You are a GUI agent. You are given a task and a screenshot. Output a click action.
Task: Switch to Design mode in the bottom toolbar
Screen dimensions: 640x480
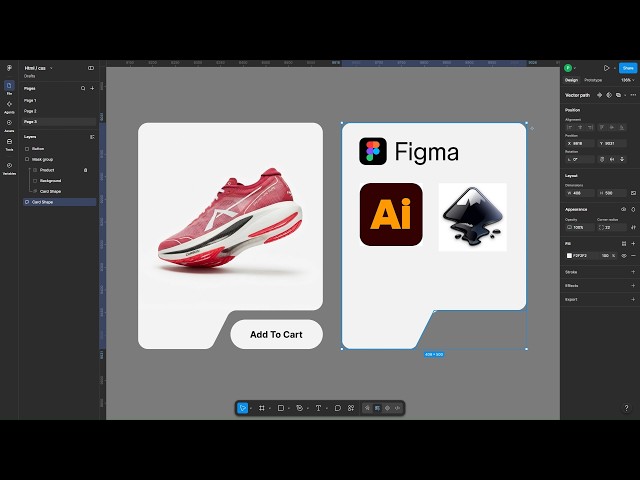click(x=377, y=408)
